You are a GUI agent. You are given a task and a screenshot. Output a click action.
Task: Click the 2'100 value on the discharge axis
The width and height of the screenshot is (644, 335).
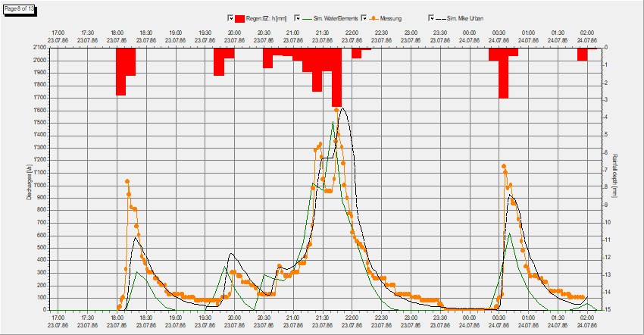(x=41, y=48)
